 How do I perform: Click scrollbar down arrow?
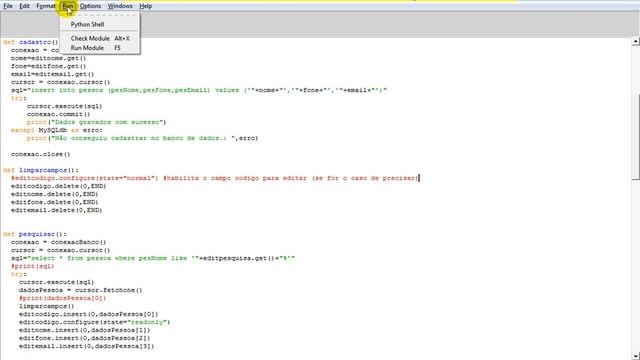[636, 356]
